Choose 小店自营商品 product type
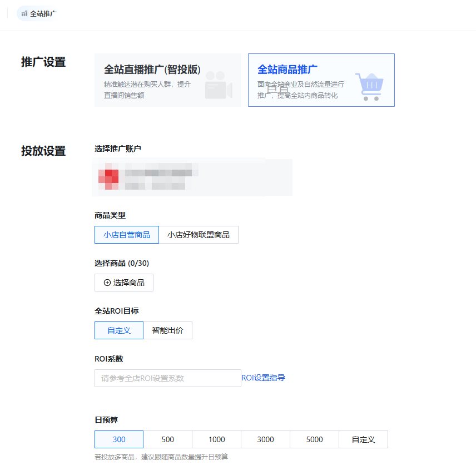 tap(127, 235)
